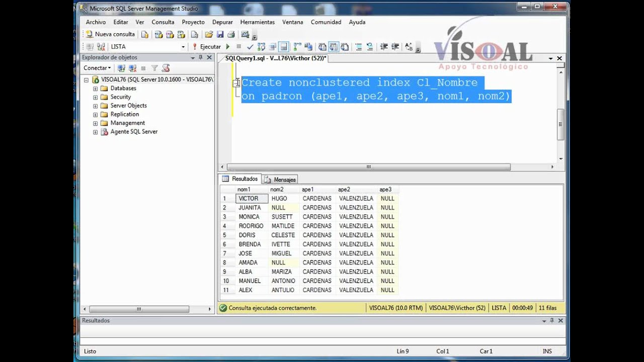Open the Archivo menu
This screenshot has height=362, width=644.
[96, 22]
